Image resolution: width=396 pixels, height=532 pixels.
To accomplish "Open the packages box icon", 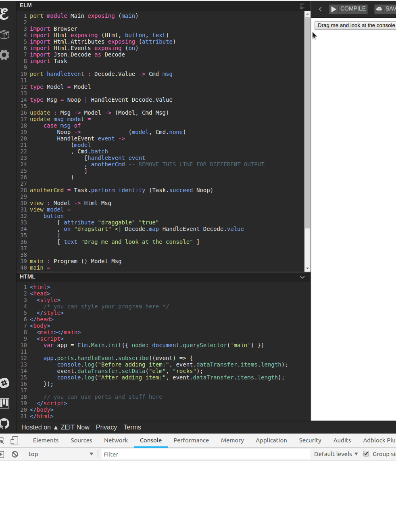I will [4, 35].
